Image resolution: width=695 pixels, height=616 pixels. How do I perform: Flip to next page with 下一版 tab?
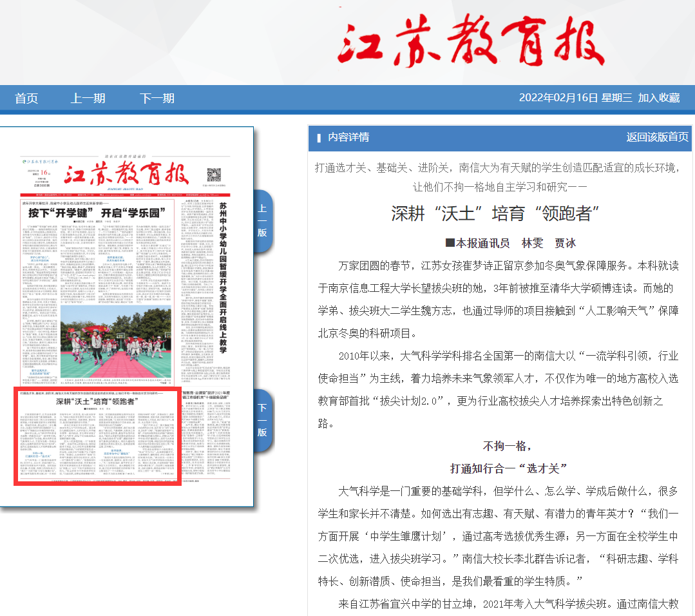[262, 420]
